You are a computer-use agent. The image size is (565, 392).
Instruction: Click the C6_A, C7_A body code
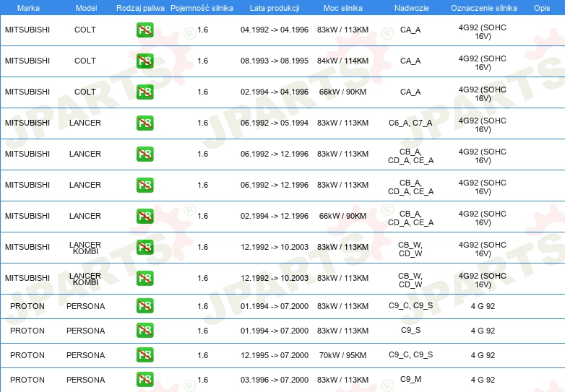pos(410,123)
